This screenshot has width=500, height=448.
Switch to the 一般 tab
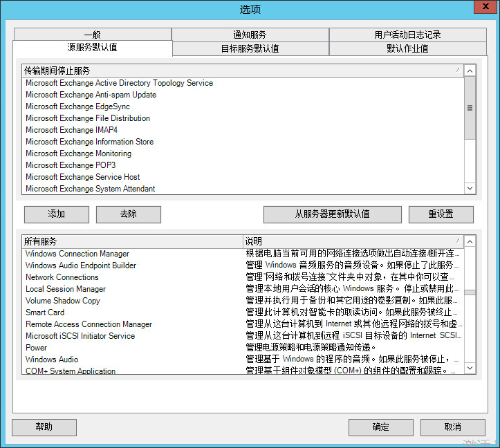pos(92,35)
